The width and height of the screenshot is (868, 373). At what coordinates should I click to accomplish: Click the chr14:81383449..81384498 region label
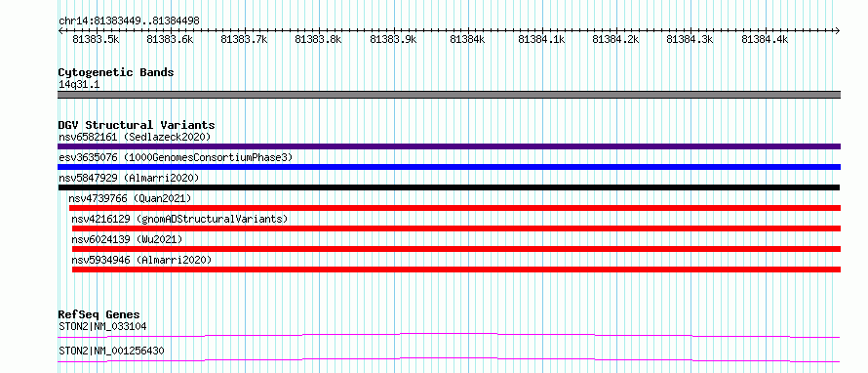(129, 21)
